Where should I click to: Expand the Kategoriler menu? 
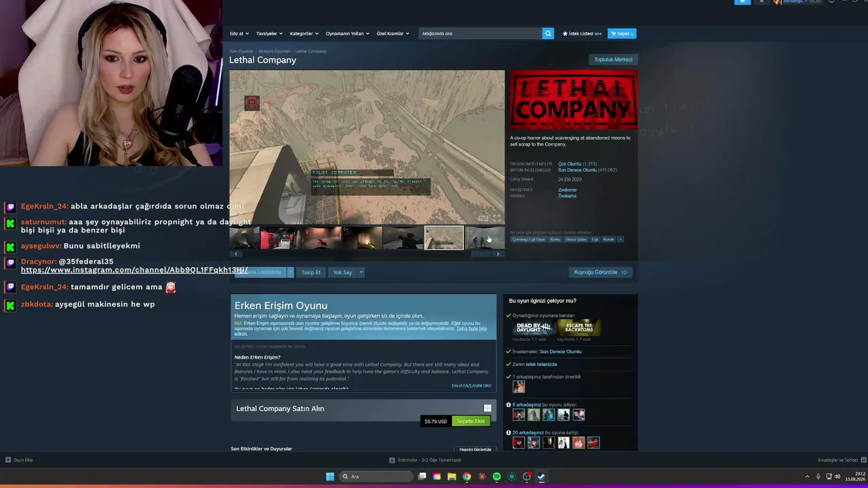304,33
